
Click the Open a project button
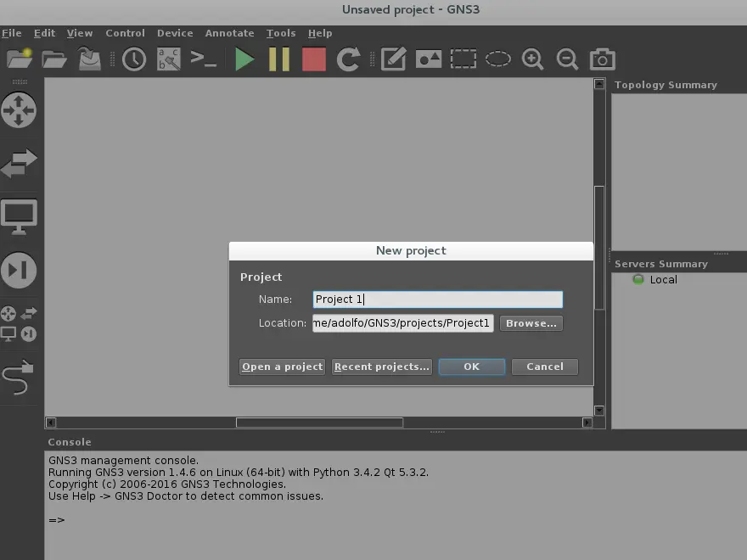[282, 367]
